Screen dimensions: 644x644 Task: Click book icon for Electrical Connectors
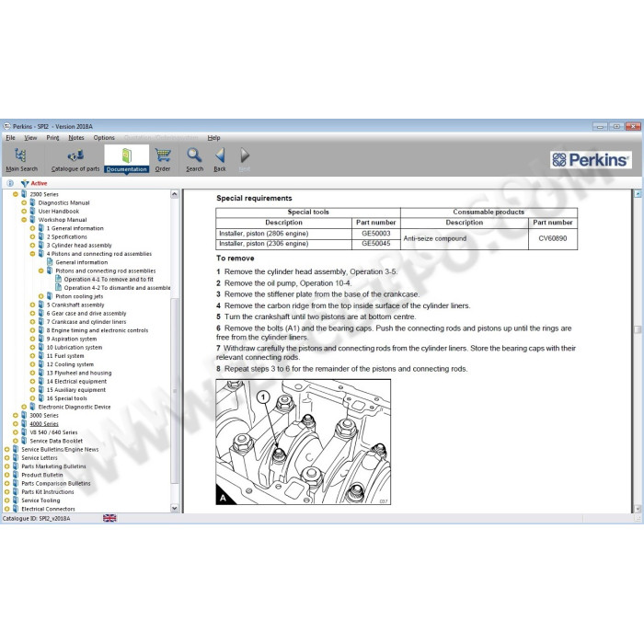tap(16, 509)
